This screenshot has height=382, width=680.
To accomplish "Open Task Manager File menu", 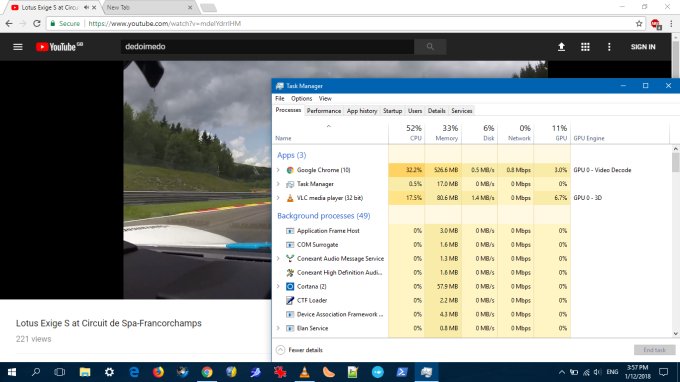I will click(x=280, y=98).
